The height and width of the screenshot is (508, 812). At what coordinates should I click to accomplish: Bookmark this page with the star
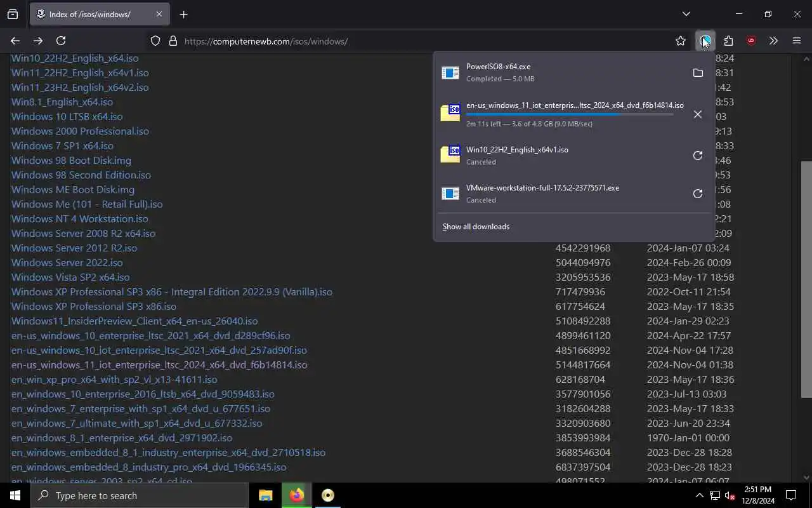point(681,41)
